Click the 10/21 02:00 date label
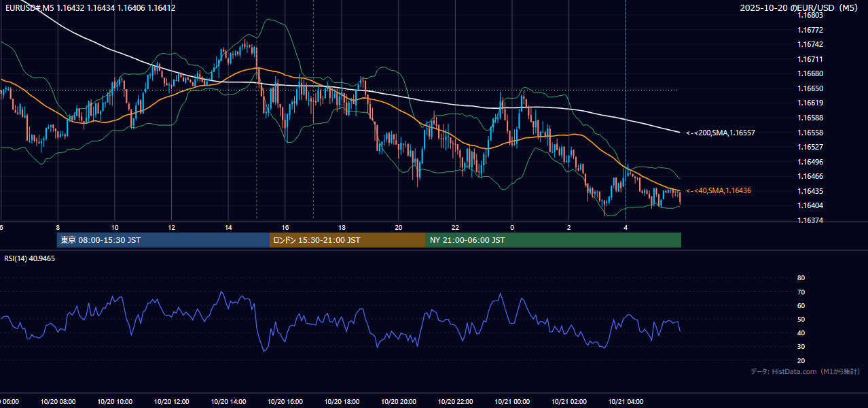 [x=569, y=402]
